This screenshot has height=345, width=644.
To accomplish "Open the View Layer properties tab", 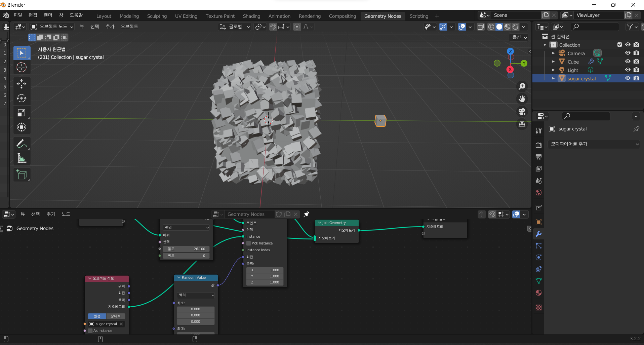I will point(538,169).
